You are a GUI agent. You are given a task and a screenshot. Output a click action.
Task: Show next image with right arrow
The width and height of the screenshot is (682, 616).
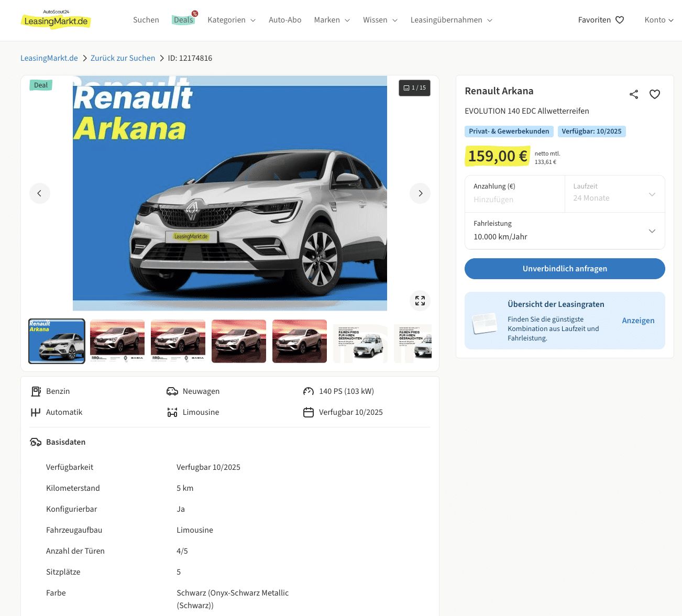coord(420,193)
